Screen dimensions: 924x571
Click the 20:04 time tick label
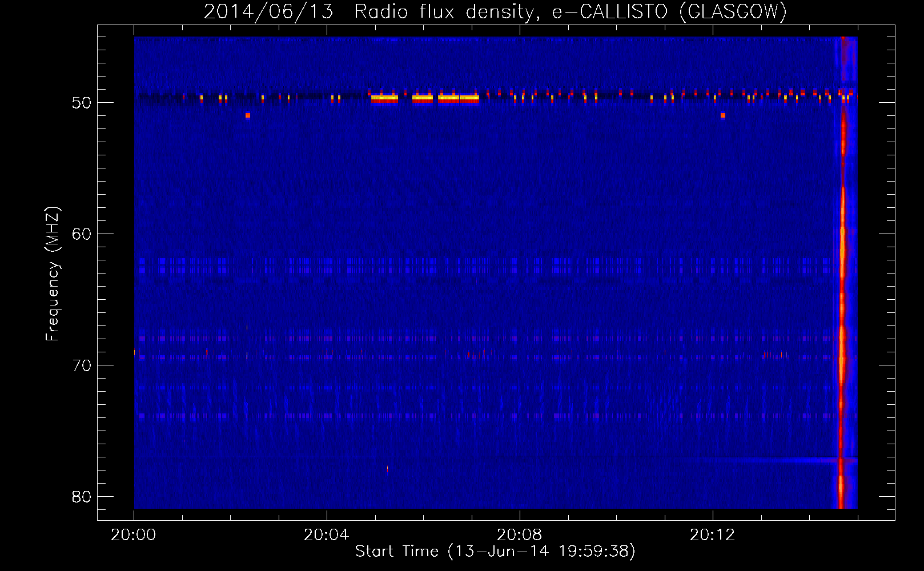326,535
